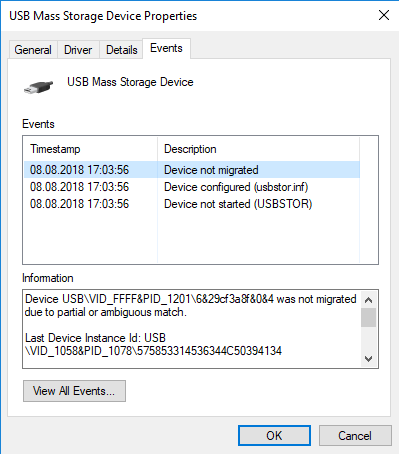The height and width of the screenshot is (454, 399).
Task: Click the timestamp of 'Device configured' row
Action: (79, 187)
